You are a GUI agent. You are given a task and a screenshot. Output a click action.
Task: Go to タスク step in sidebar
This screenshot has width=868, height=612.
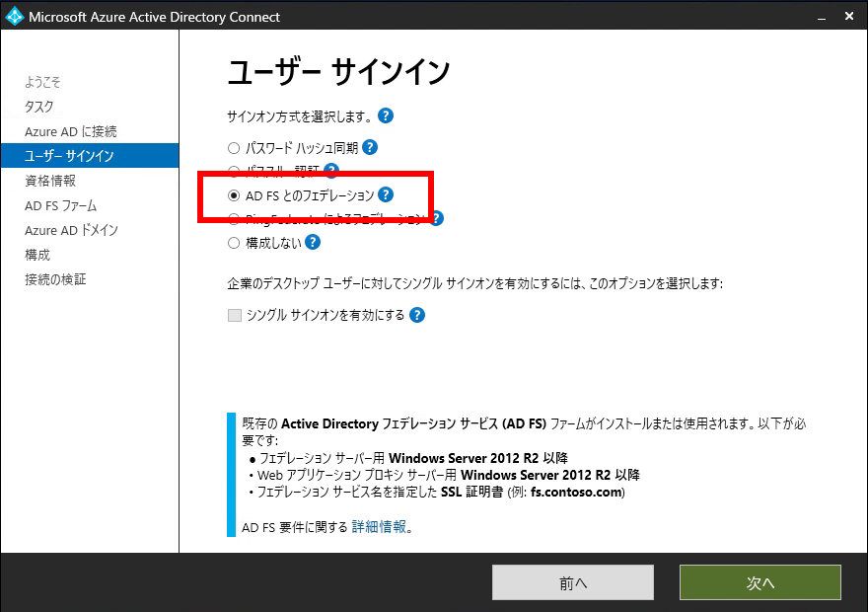[x=38, y=107]
